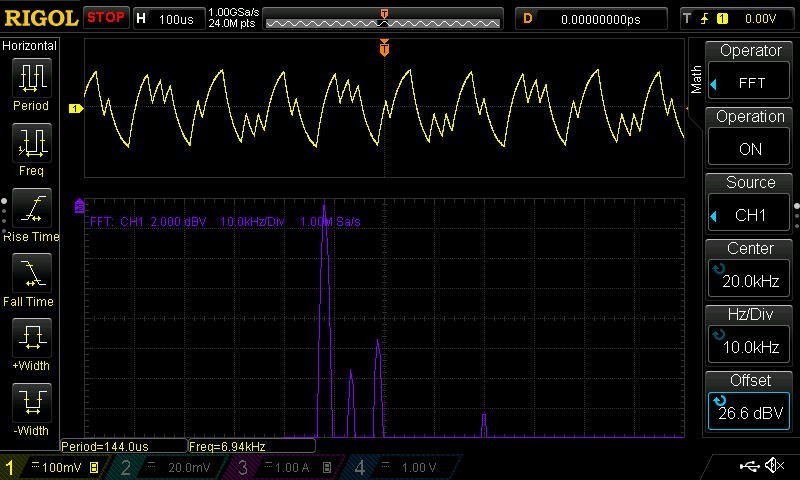This screenshot has width=800, height=480.
Task: Click the orange trigger position marker
Action: click(x=384, y=47)
